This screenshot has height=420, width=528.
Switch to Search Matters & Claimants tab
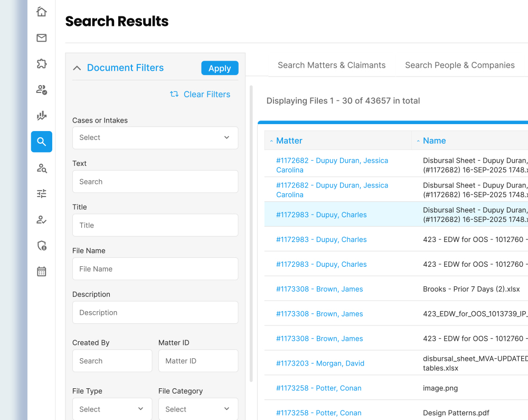click(332, 66)
